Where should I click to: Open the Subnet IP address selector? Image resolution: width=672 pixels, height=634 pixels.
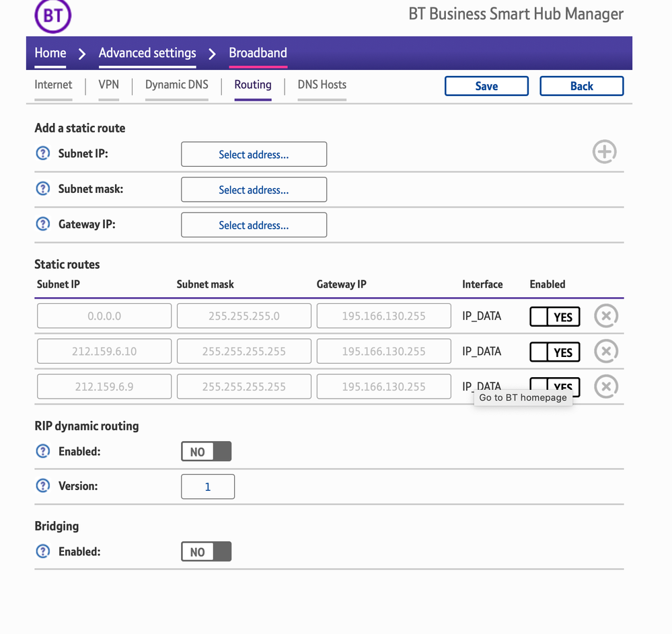pos(254,154)
